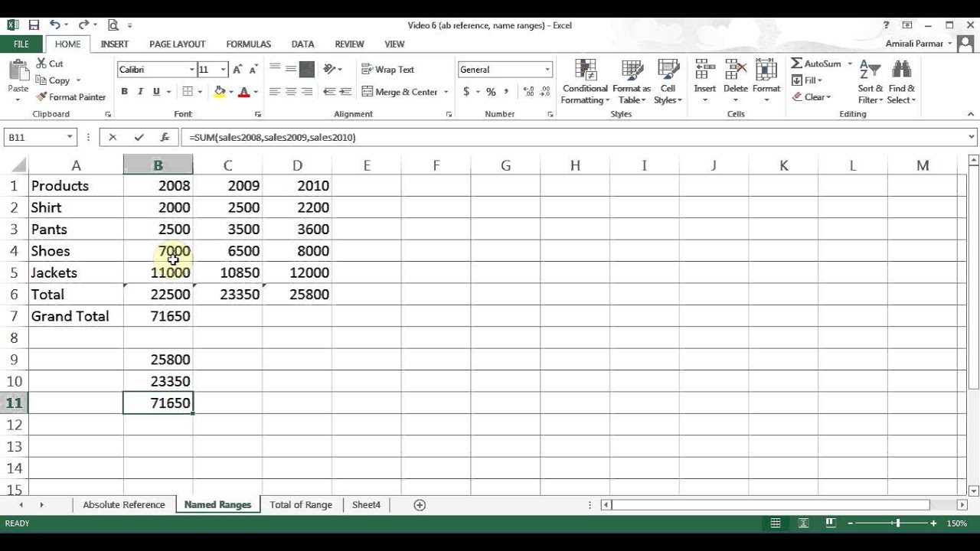Image resolution: width=980 pixels, height=551 pixels.
Task: Toggle Wrap Text on the cell
Action: [387, 70]
